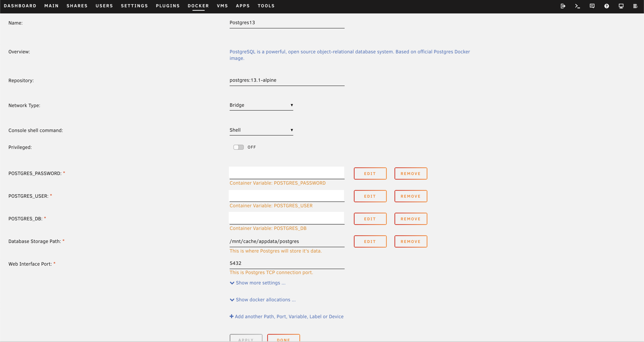This screenshot has height=342, width=644.
Task: Click Add another Path, Port, Variable link
Action: (x=289, y=316)
